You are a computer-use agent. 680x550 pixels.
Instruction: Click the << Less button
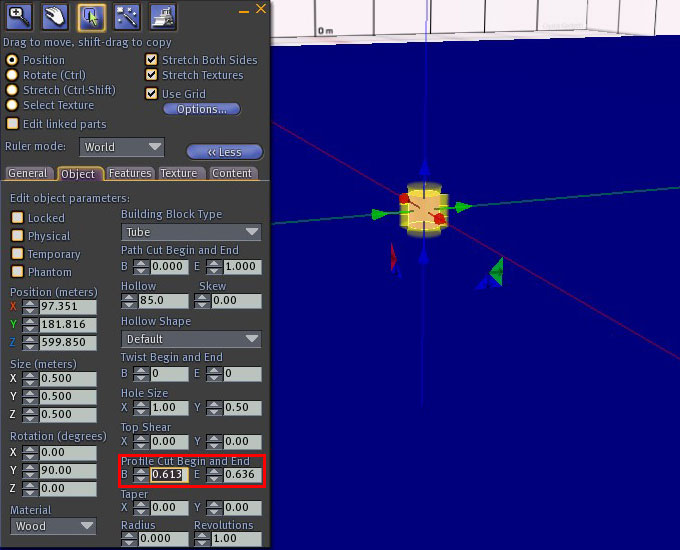[x=225, y=152]
